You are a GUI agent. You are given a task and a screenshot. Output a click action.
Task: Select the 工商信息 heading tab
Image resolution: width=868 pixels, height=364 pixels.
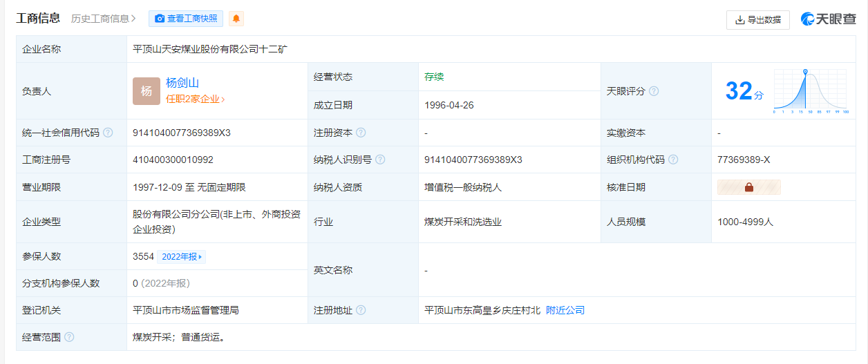(38, 19)
